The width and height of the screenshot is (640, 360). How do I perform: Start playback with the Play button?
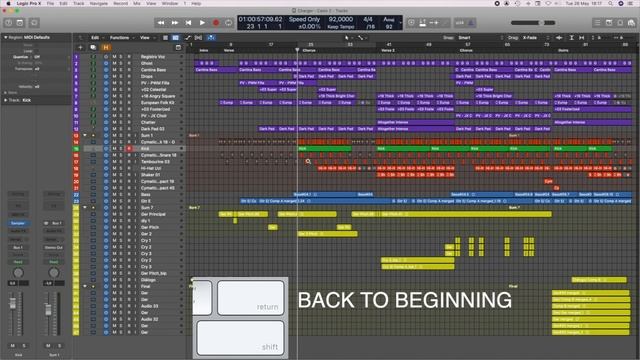click(x=202, y=23)
